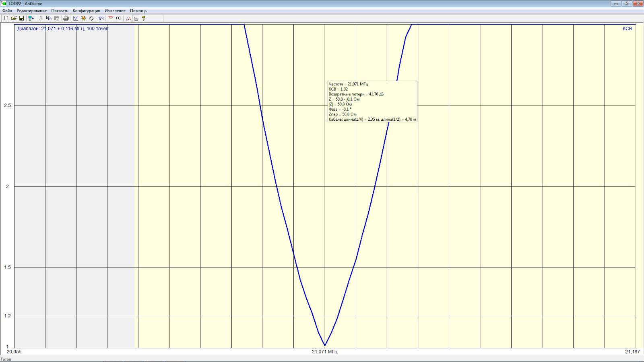Click the lowest point of the blue curve

pos(325,345)
